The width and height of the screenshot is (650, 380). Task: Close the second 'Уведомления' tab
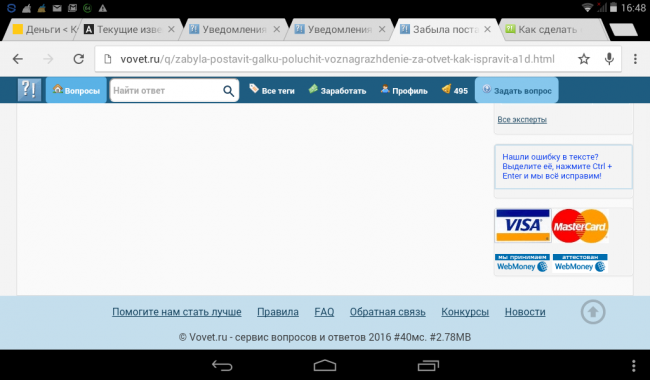(x=382, y=29)
